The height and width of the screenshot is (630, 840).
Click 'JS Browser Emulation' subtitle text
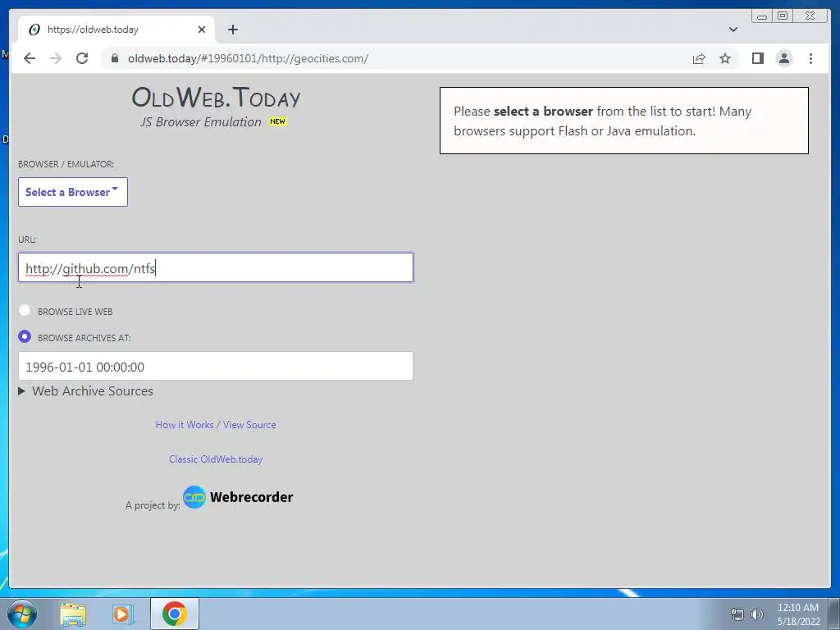point(201,122)
